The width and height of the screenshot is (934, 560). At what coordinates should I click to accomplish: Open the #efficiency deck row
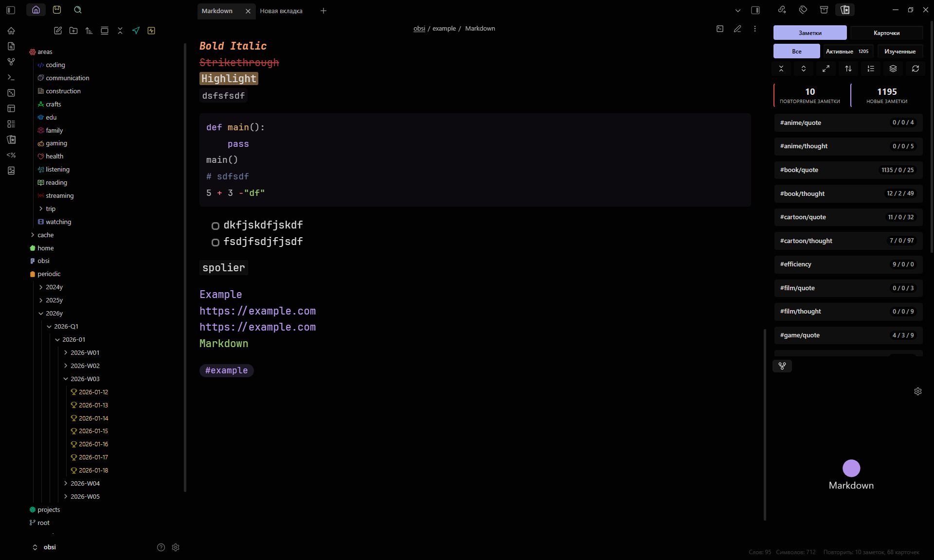848,264
